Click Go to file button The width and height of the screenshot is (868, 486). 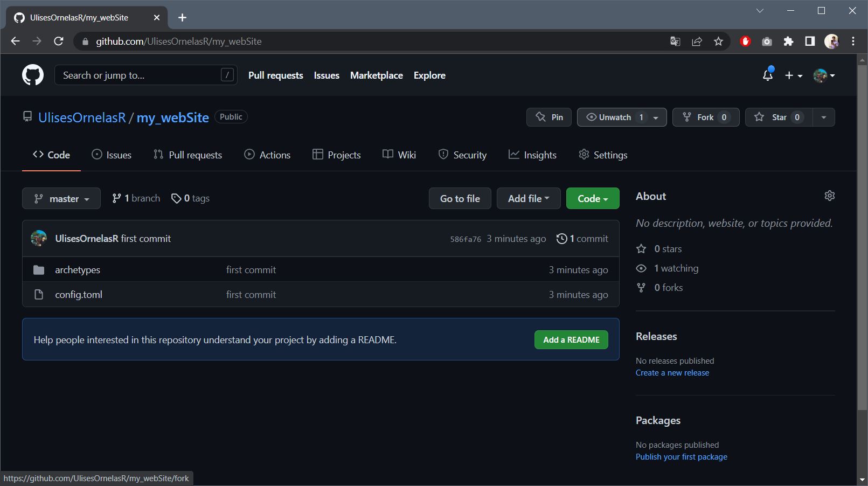tap(460, 198)
